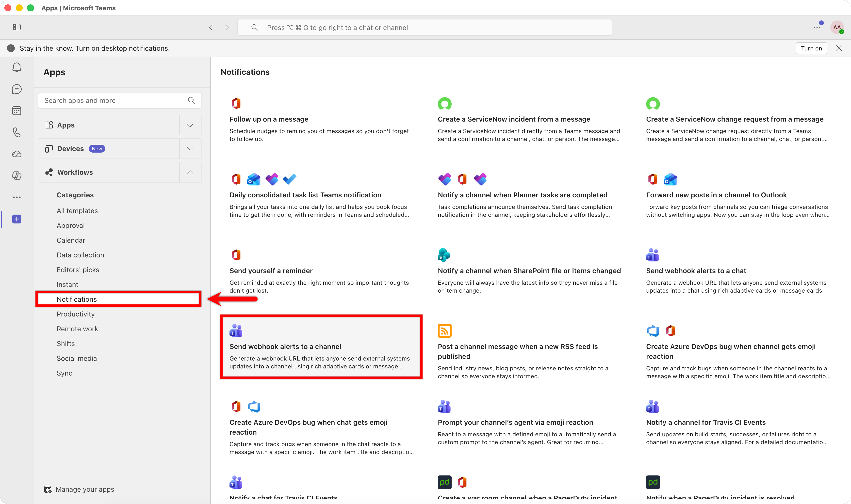This screenshot has width=851, height=504.
Task: Open the Send webhook alerts to a channel template
Action: tap(321, 347)
